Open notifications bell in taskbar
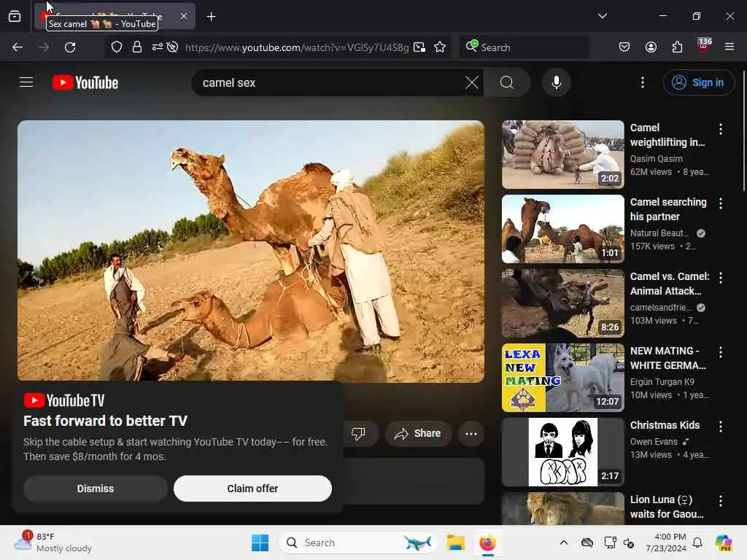 point(697,542)
